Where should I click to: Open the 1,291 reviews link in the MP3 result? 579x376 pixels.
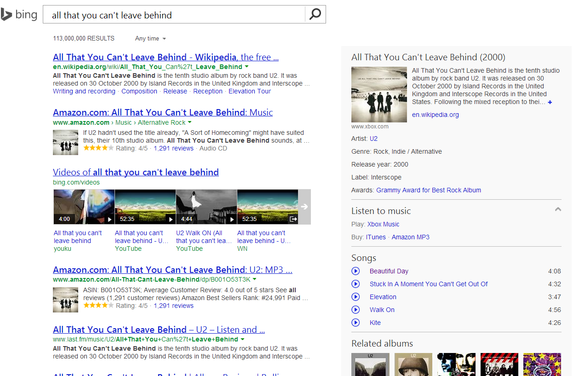click(x=174, y=306)
